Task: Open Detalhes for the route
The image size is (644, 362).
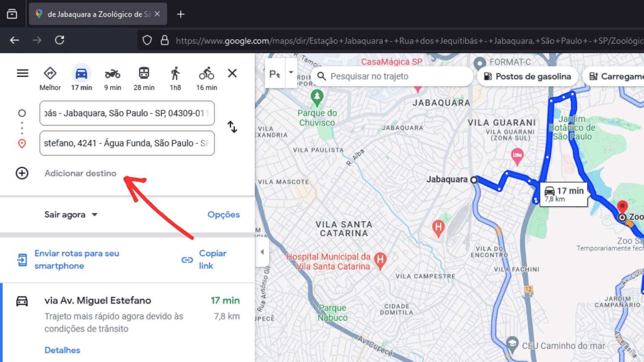Action: point(62,350)
